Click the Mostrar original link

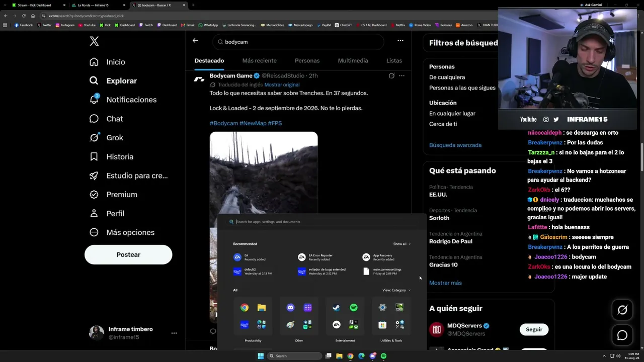[282, 84]
